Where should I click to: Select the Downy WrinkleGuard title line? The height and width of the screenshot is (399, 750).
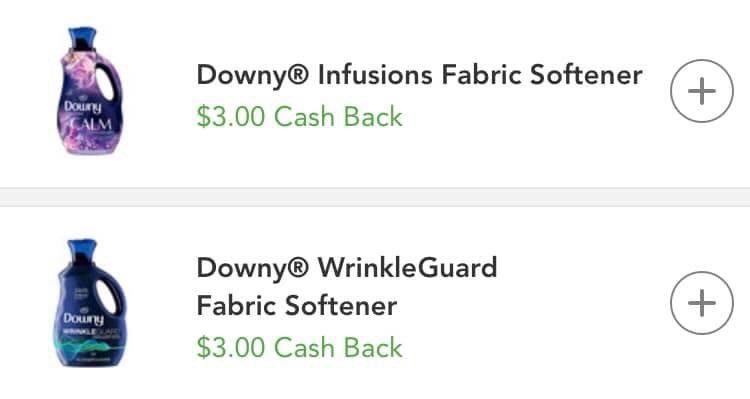[347, 268]
